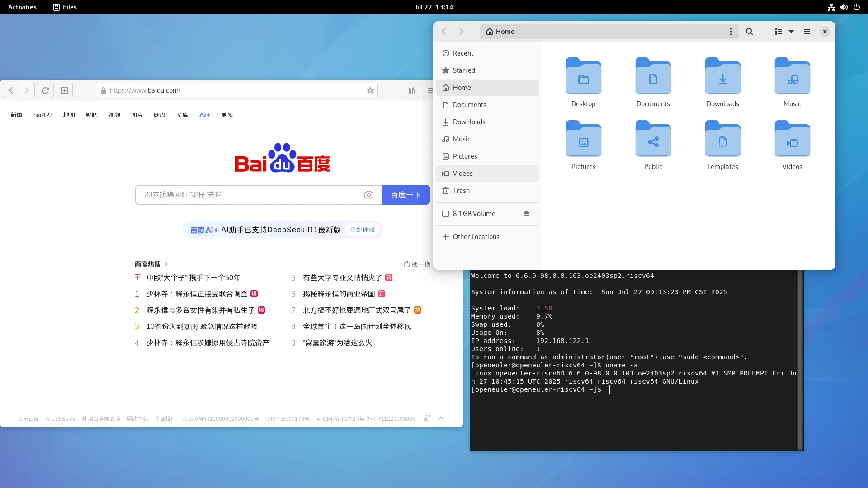
Task: Select Home in Files sidebar
Action: (x=487, y=88)
